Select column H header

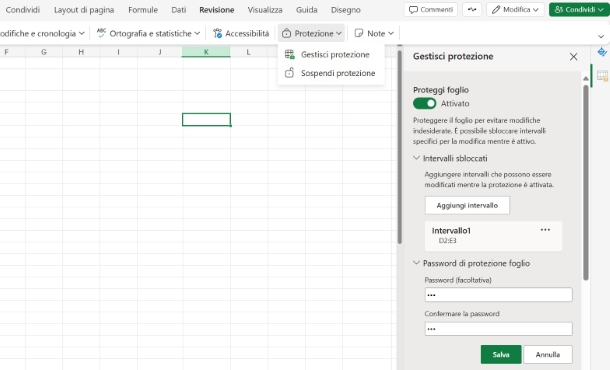81,52
